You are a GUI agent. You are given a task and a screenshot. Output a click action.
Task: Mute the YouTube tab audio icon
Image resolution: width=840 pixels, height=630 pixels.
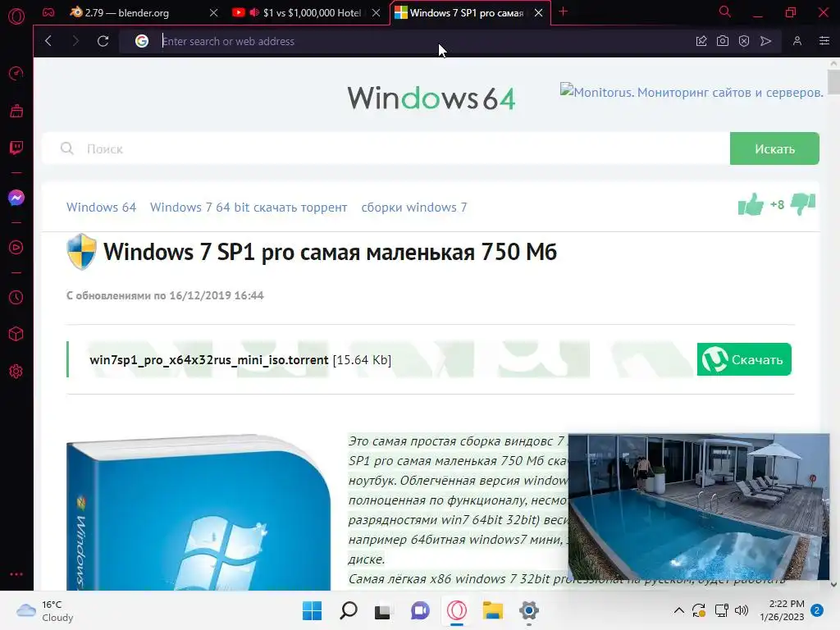pos(254,12)
